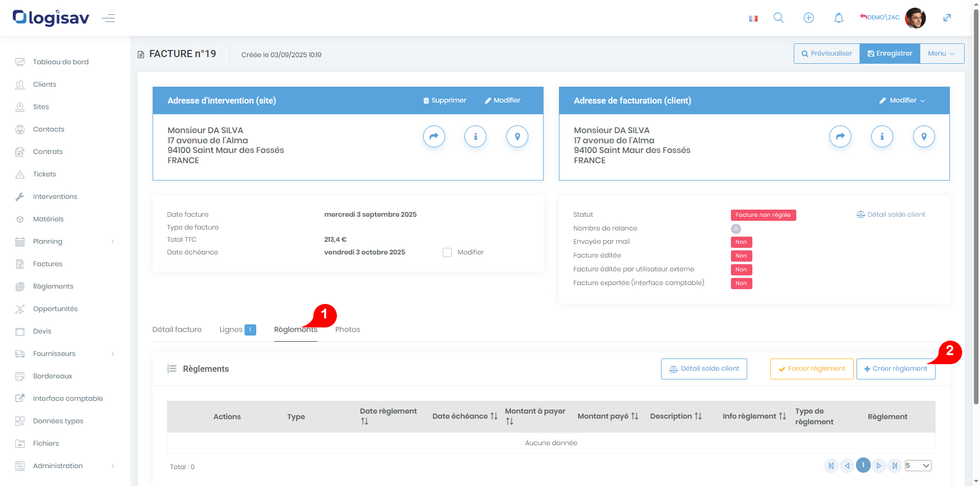Click info icon in billing address card
The width and height of the screenshot is (980, 486).
point(882,137)
